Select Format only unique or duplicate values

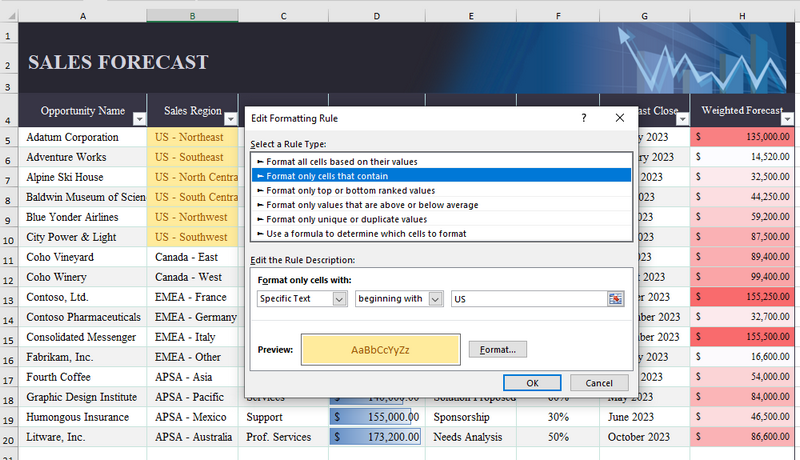coord(441,219)
